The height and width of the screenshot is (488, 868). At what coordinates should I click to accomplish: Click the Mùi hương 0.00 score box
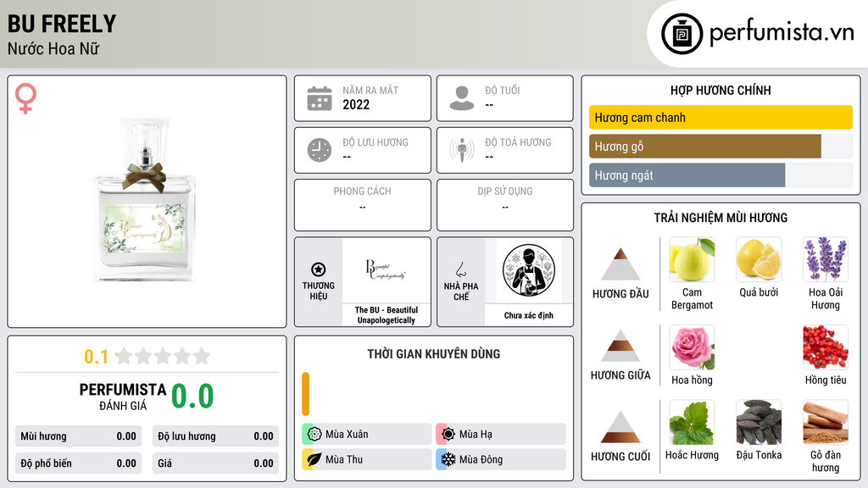tap(78, 436)
